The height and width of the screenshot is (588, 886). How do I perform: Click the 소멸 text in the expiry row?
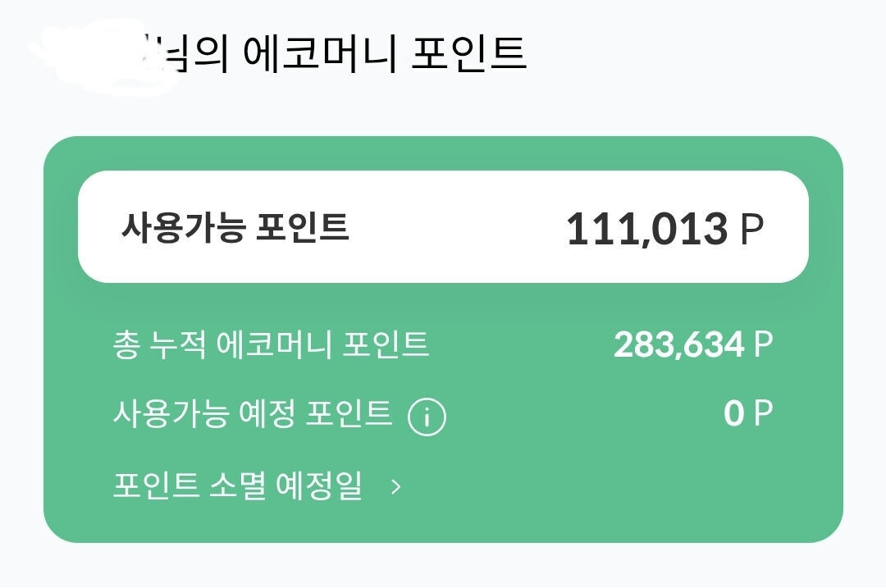237,485
